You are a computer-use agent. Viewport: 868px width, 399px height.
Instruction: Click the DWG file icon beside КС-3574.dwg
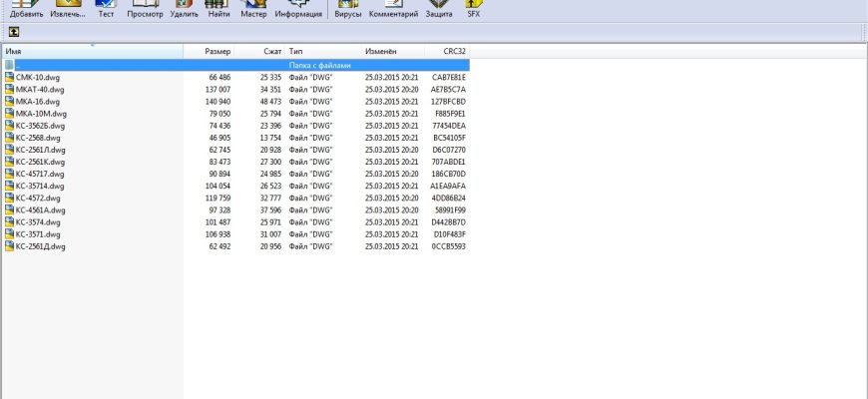pyautogui.click(x=9, y=222)
